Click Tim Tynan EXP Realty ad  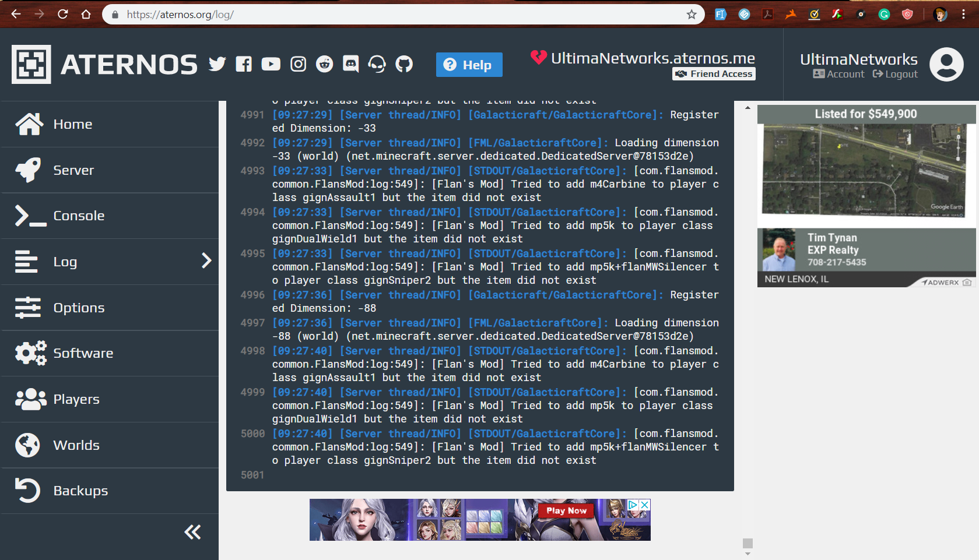click(x=866, y=250)
